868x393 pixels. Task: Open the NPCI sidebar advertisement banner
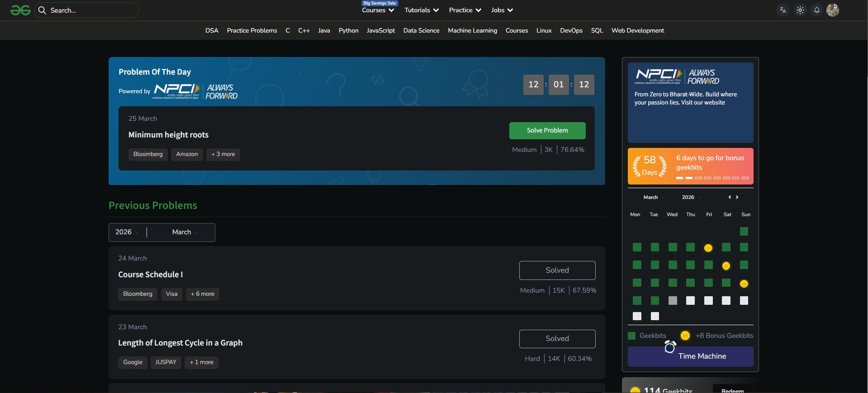tap(690, 103)
